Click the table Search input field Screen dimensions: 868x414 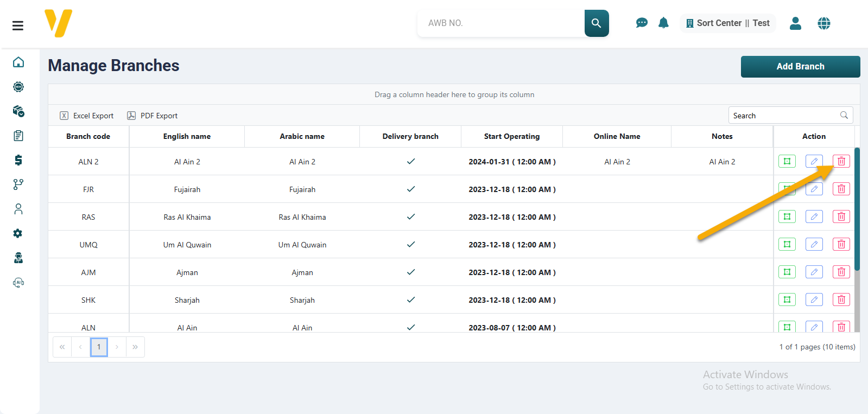tap(784, 116)
